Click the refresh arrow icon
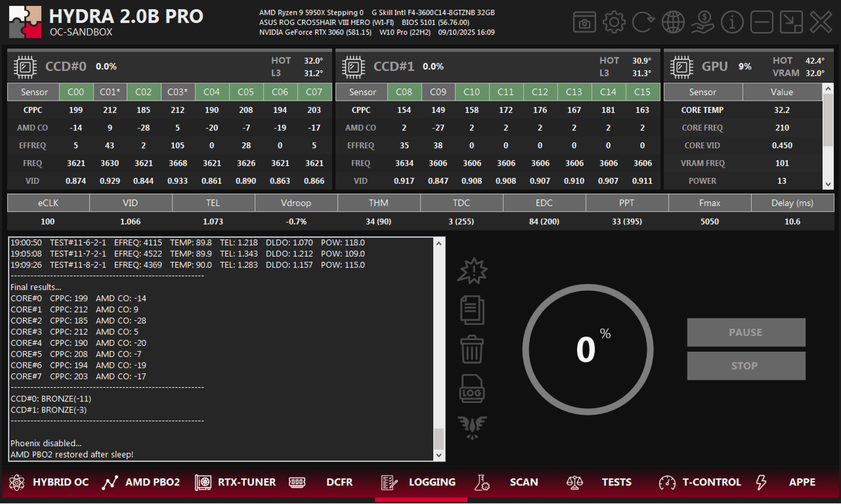This screenshot has height=504, width=841. click(643, 22)
